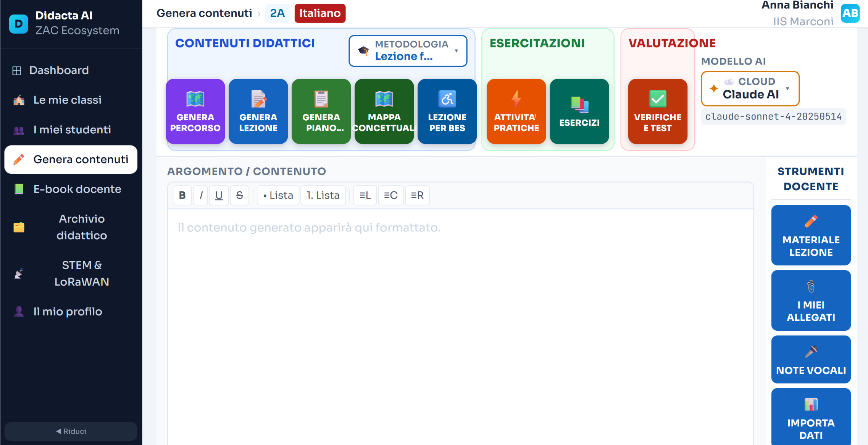868x445 pixels.
Task: Click inside the content editor area
Action: (460, 327)
